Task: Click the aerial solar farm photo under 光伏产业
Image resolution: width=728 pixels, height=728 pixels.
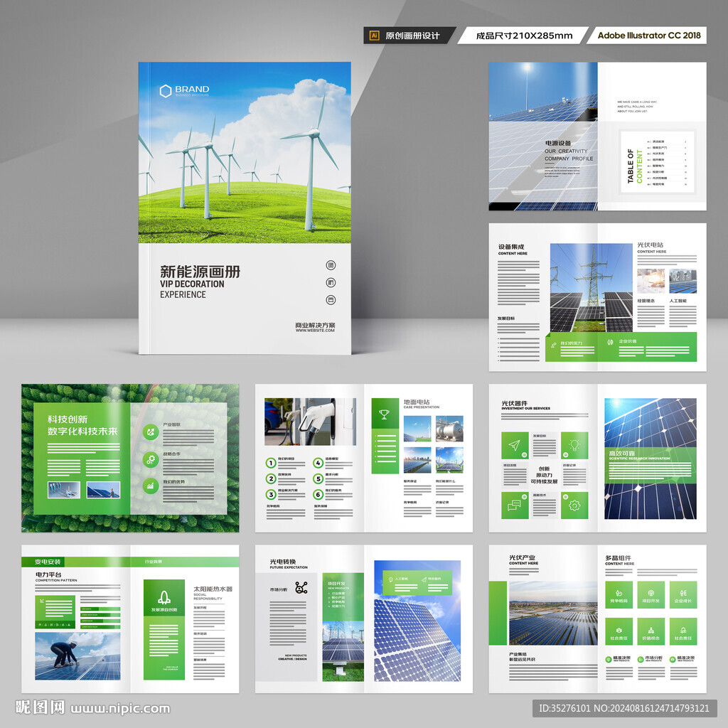Action: coord(553,614)
